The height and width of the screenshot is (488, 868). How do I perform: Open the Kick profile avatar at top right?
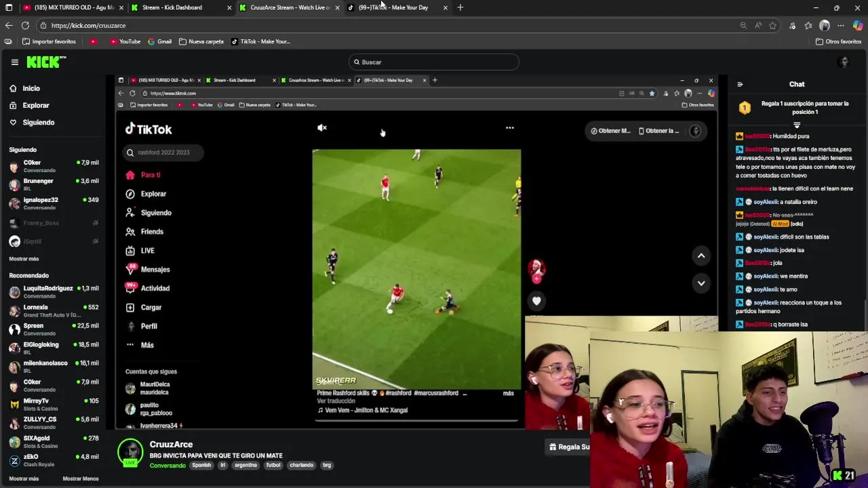(844, 62)
